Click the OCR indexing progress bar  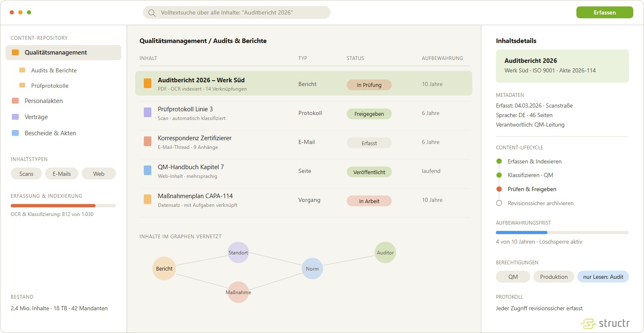63,206
